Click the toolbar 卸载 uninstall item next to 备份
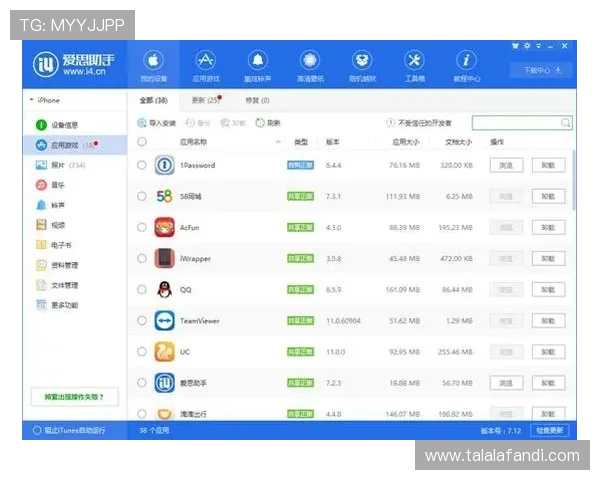 (233, 123)
